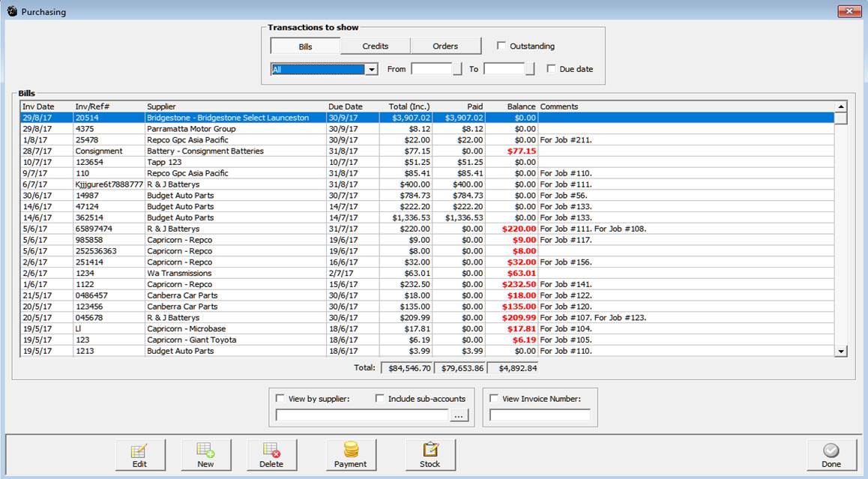Expand the All period dropdown

pyautogui.click(x=371, y=70)
